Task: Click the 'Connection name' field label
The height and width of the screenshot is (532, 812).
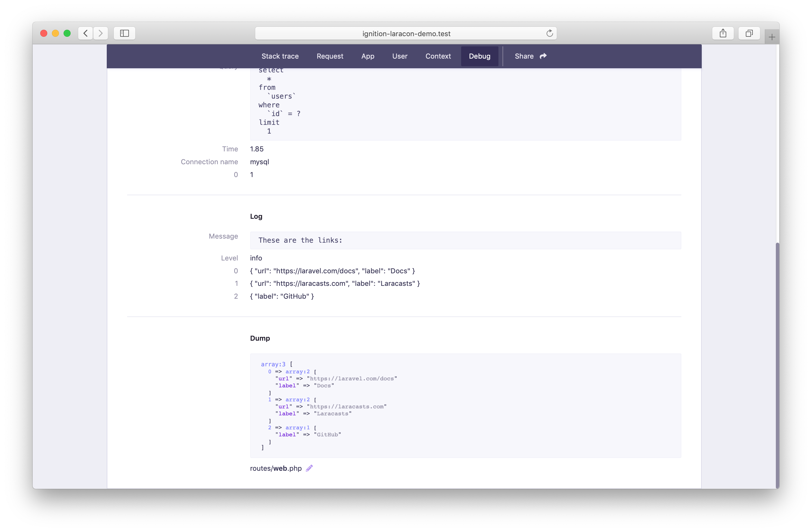Action: (209, 162)
